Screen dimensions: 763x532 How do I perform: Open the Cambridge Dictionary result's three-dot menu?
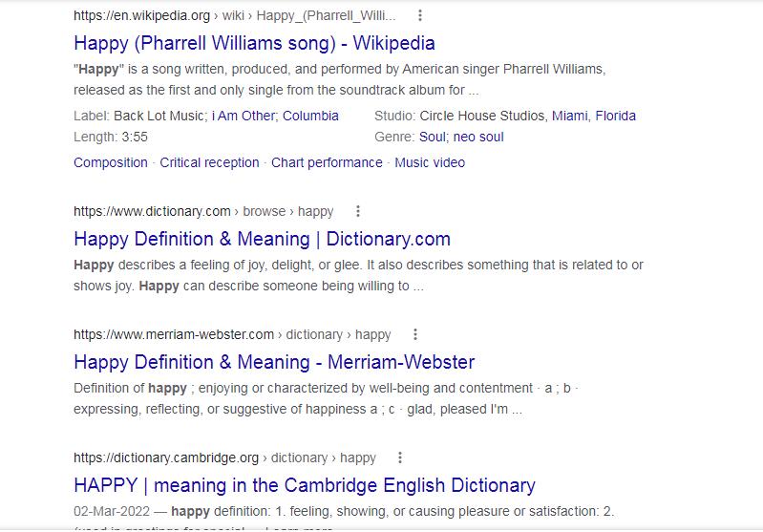click(x=400, y=458)
